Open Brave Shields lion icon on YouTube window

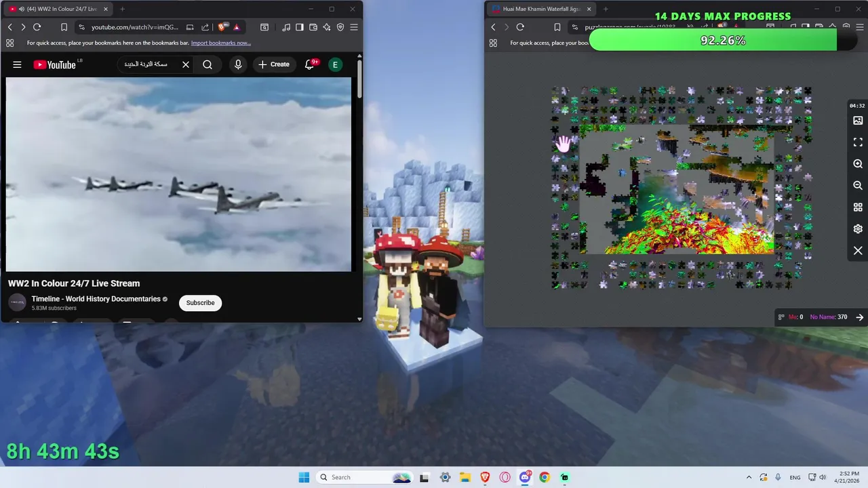click(x=222, y=27)
